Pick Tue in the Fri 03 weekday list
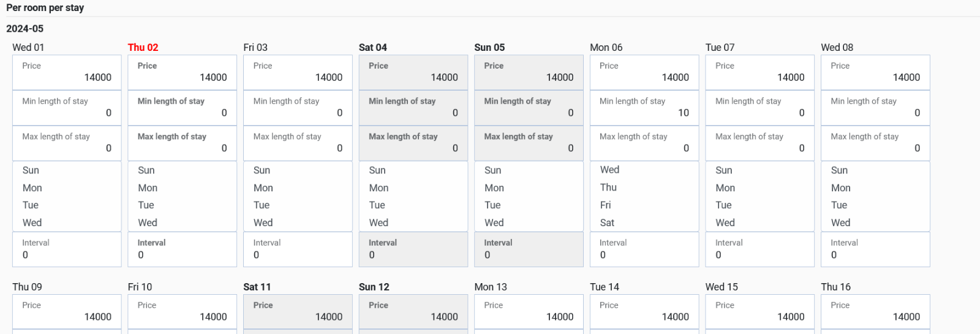Screen dimensions: 980x334 pyautogui.click(x=262, y=205)
